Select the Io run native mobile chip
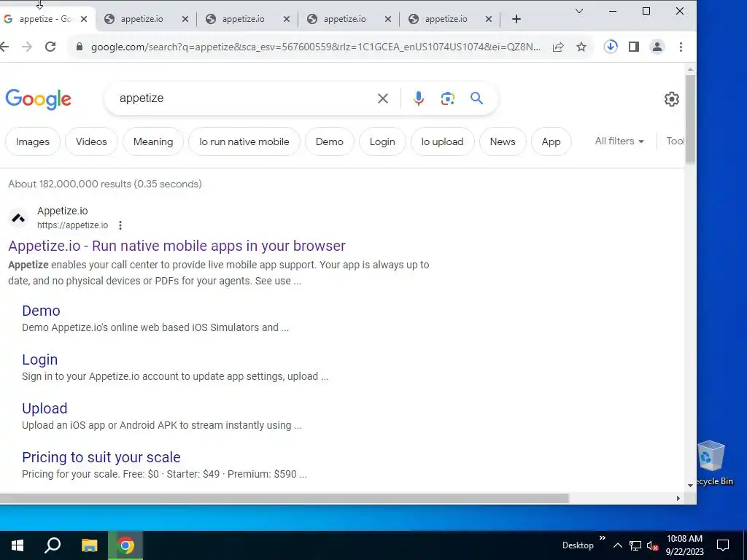The image size is (747, 560). (x=244, y=142)
